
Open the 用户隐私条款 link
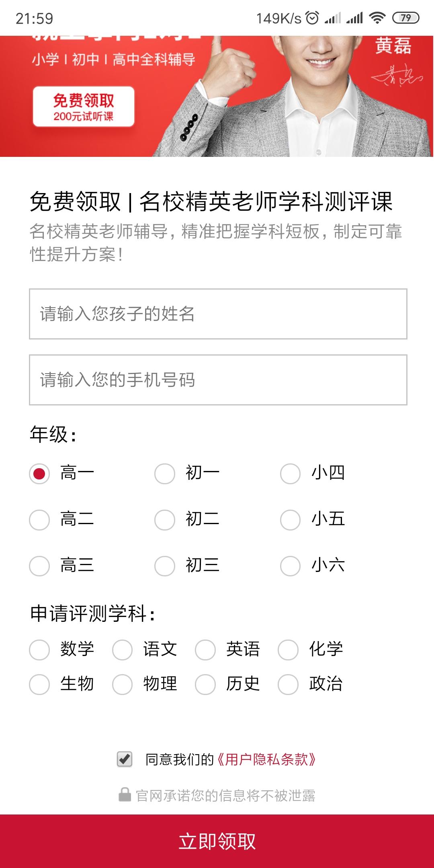[x=266, y=759]
